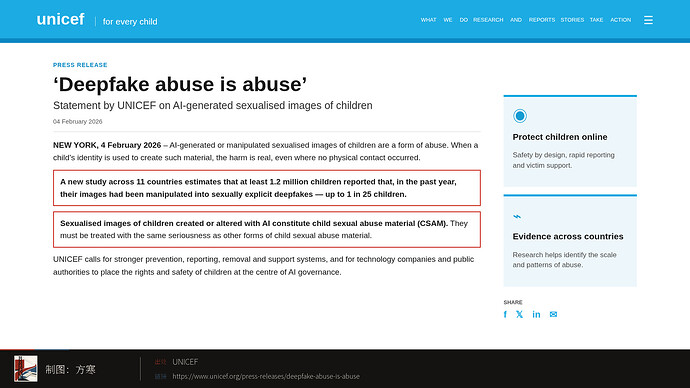Click the '制图: 方寒' credit text
Screen dimensions: 690x388
click(70, 370)
